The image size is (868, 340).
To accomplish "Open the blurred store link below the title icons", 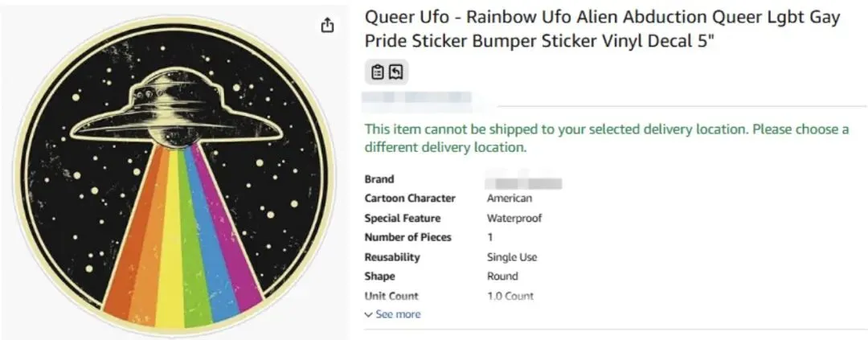I will tap(416, 100).
